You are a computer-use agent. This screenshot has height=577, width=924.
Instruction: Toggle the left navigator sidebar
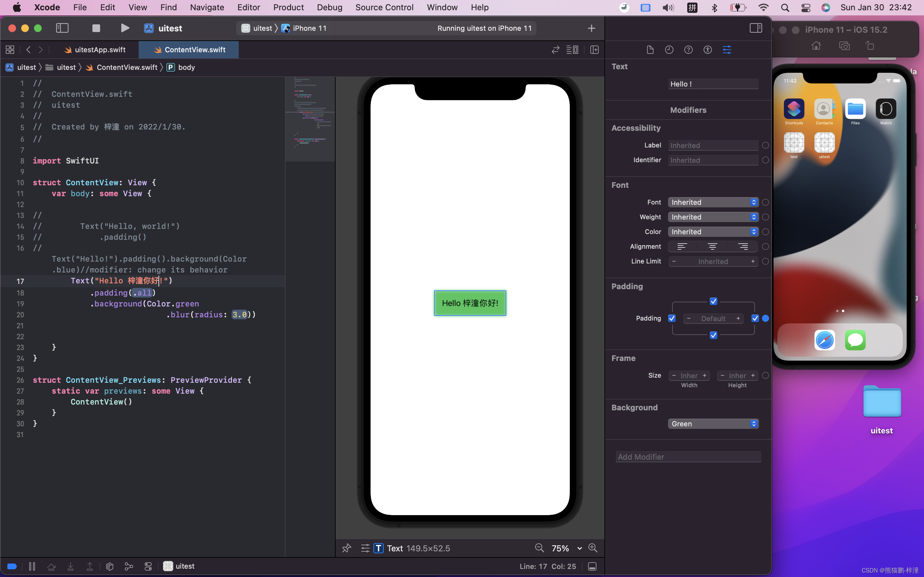click(62, 28)
